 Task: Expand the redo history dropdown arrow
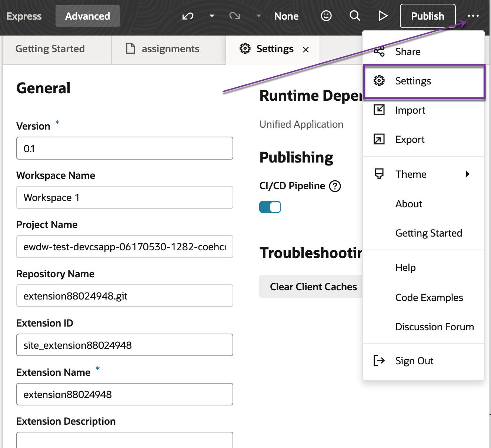(x=259, y=16)
